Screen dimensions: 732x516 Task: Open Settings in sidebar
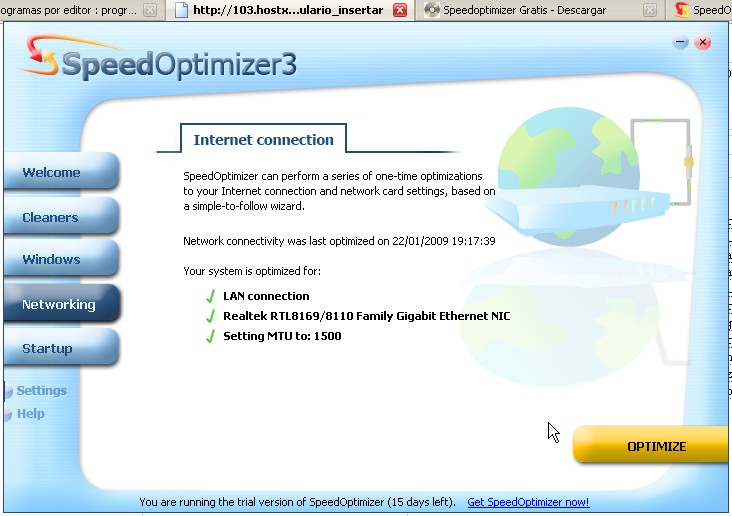pyautogui.click(x=42, y=390)
